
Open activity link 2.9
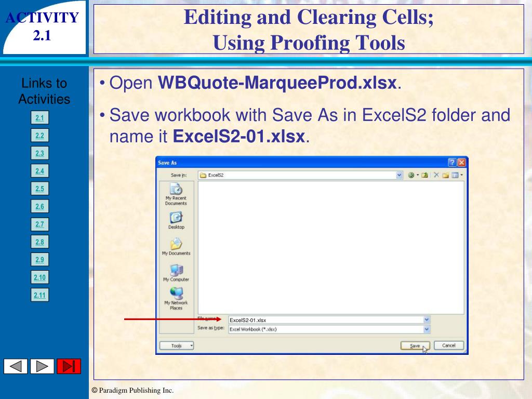coord(39,260)
